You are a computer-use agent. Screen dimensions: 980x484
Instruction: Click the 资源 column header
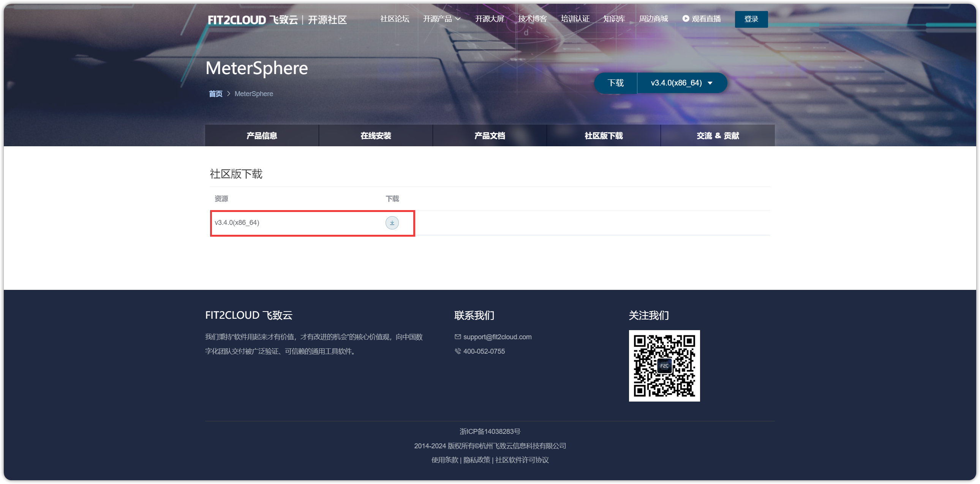click(x=221, y=199)
